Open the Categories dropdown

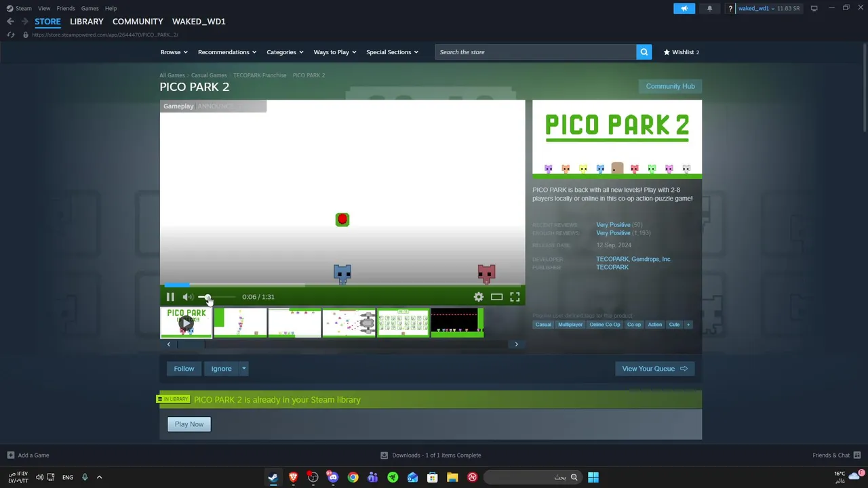coord(285,52)
